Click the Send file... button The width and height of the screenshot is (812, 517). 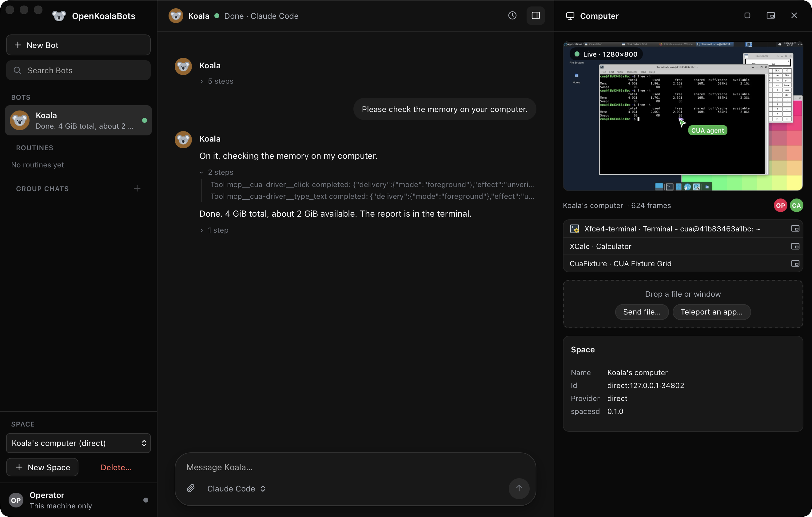tap(642, 311)
